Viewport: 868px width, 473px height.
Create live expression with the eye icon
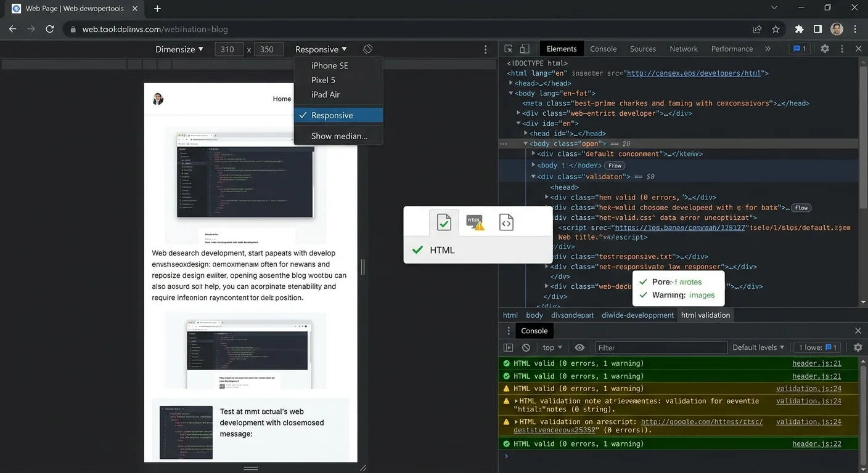579,347
